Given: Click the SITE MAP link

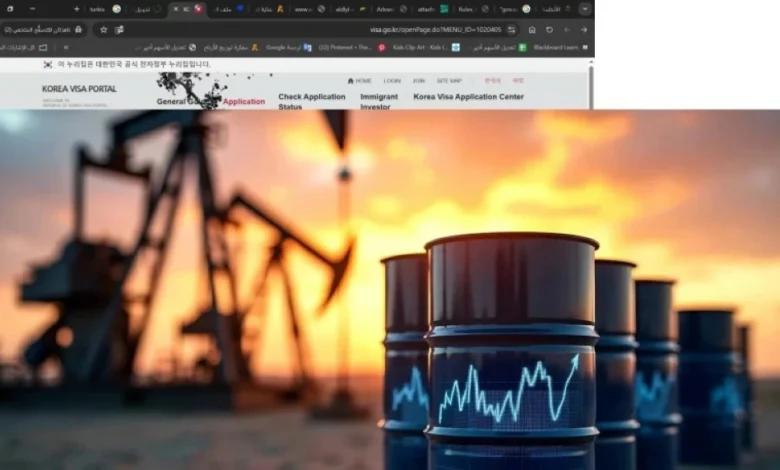Looking at the screenshot, I should coord(449,80).
